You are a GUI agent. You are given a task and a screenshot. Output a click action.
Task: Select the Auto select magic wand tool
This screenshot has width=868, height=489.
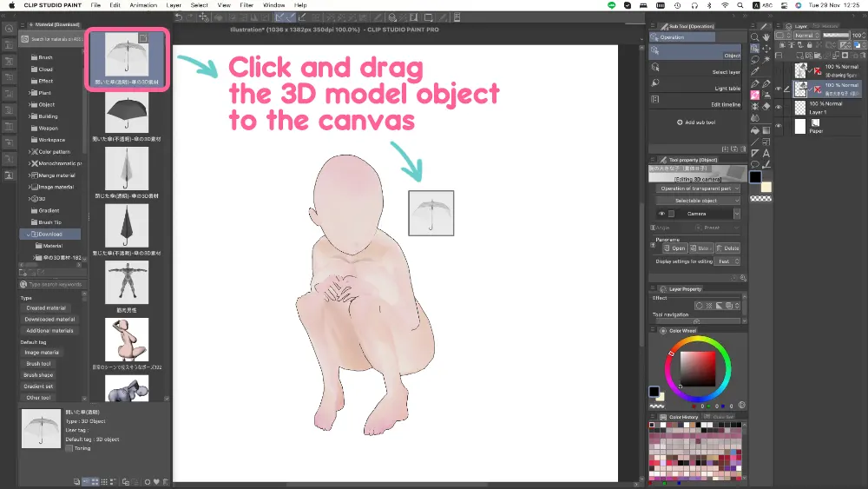(766, 59)
